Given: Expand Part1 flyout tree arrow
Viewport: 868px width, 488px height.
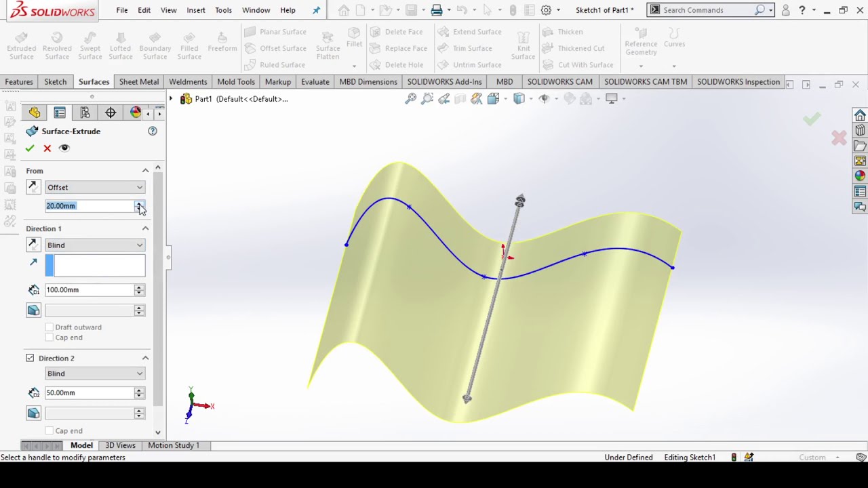Looking at the screenshot, I should [x=171, y=99].
